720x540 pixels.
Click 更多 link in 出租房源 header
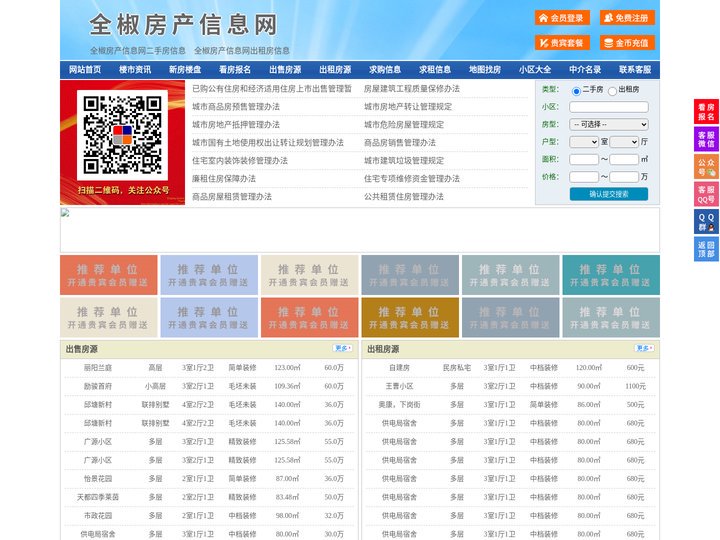(x=644, y=349)
